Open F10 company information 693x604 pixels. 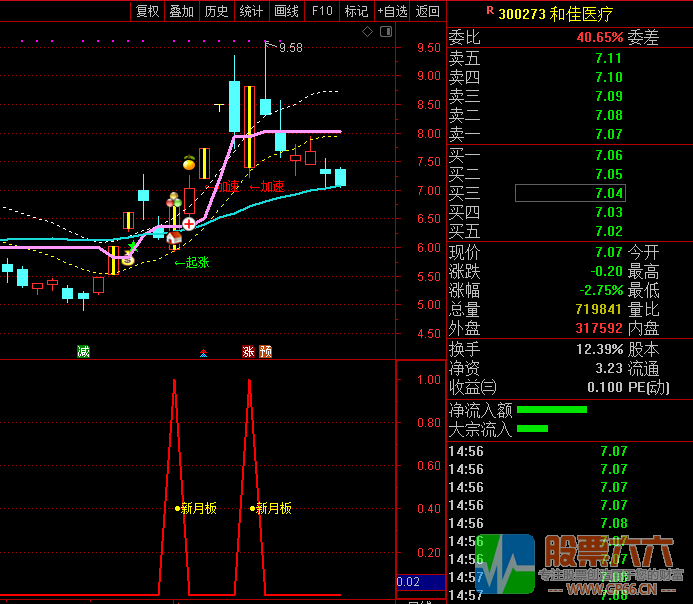point(321,11)
